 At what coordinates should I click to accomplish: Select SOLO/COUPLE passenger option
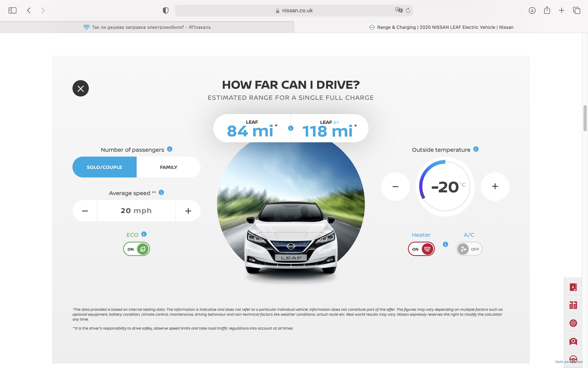pyautogui.click(x=105, y=167)
